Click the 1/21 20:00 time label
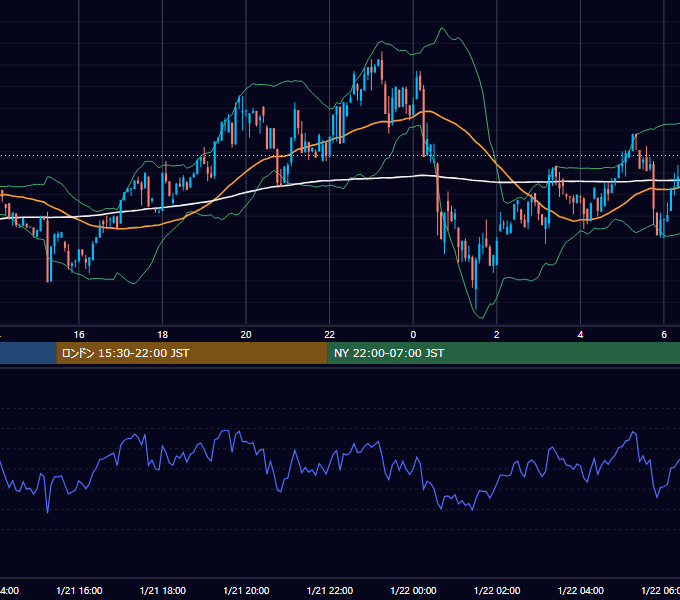 click(x=246, y=590)
